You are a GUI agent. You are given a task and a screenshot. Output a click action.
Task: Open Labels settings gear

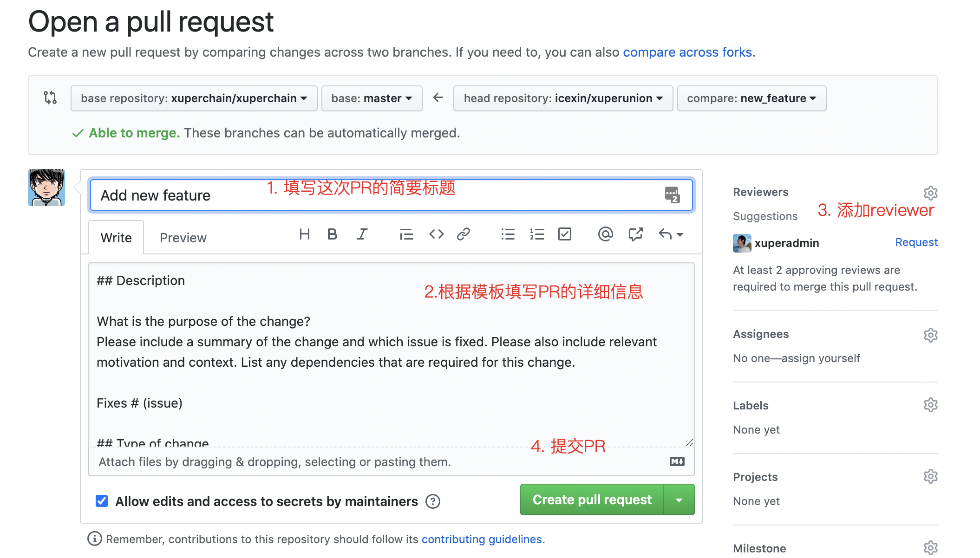[x=930, y=405]
